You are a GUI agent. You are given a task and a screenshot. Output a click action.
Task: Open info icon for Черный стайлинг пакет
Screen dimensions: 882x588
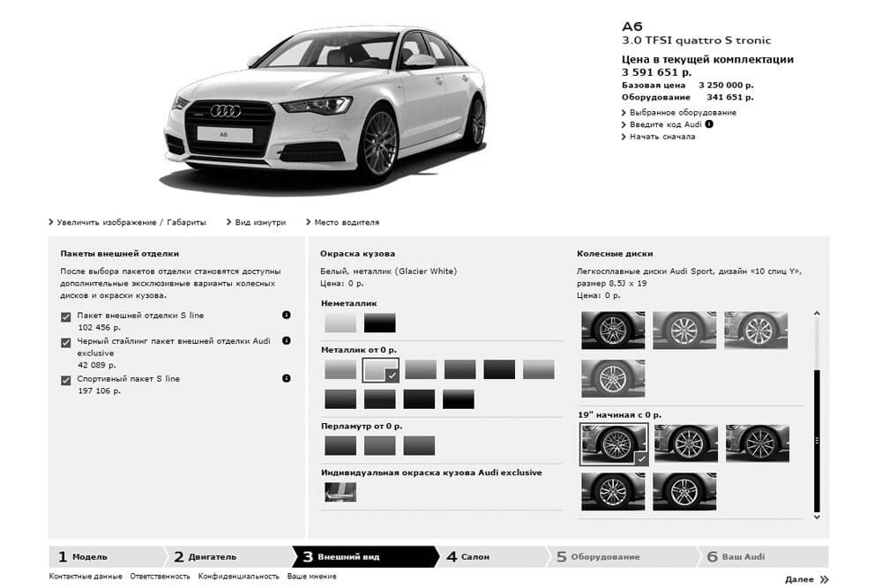287,340
